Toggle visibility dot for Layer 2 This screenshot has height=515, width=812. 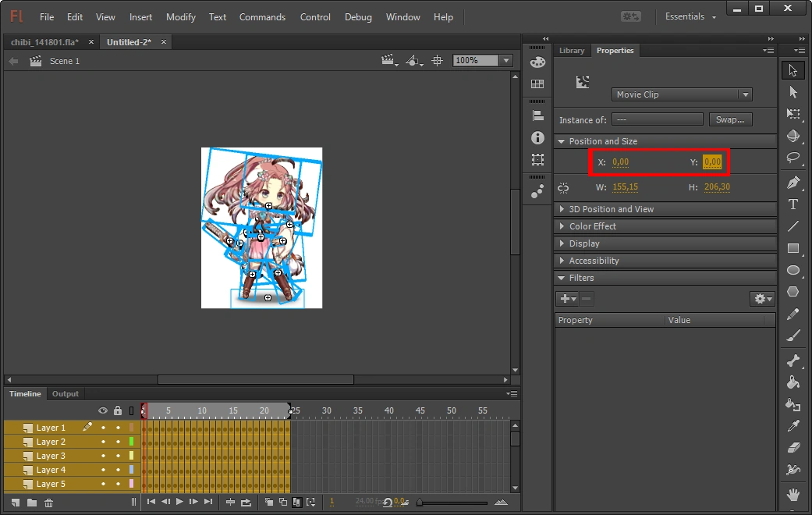103,442
